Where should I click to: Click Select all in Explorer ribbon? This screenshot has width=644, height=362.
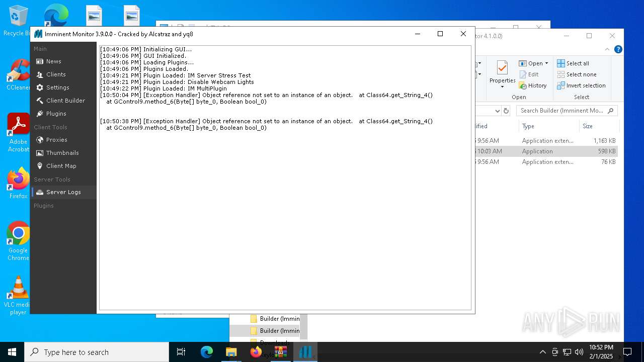(x=573, y=63)
